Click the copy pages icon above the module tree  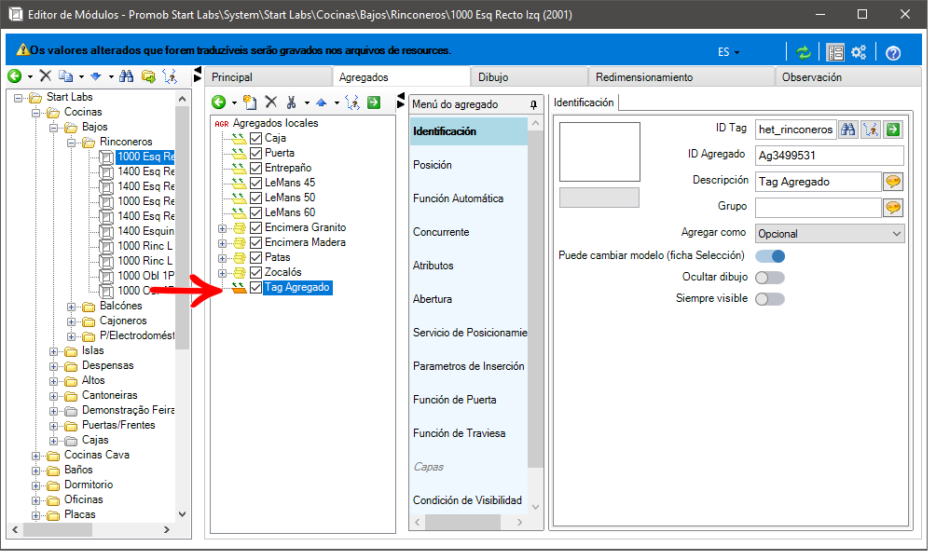tap(65, 76)
